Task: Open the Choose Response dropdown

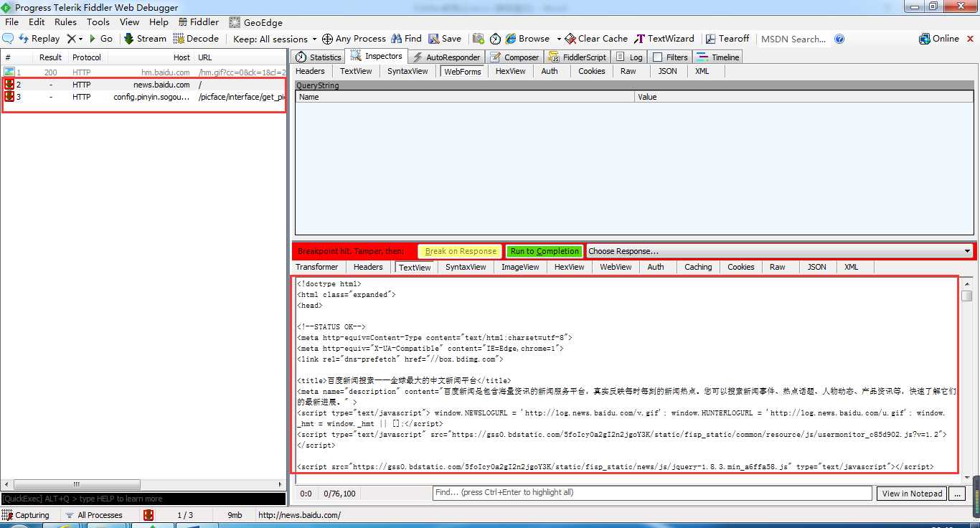Action: point(780,251)
